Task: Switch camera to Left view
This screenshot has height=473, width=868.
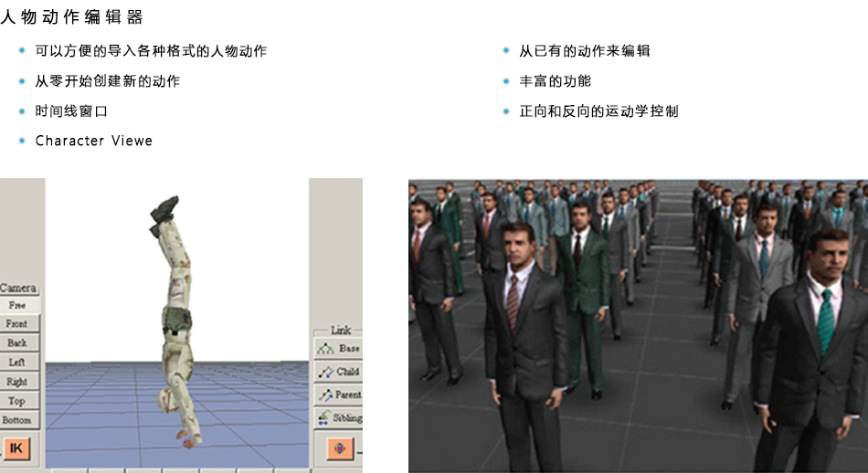Action: (18, 363)
